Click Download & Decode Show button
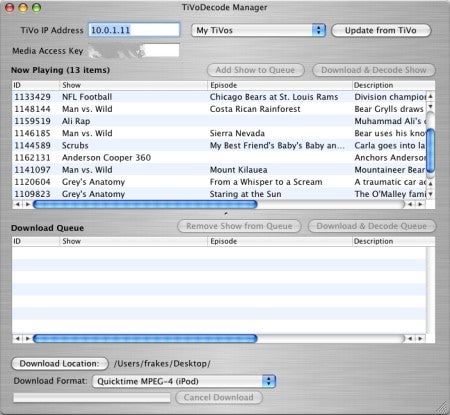The image size is (450, 415). click(x=374, y=70)
